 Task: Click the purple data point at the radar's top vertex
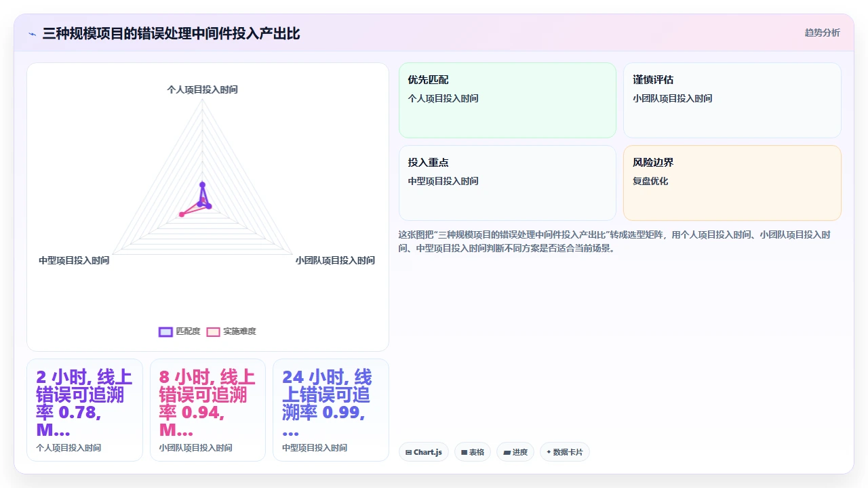202,184
